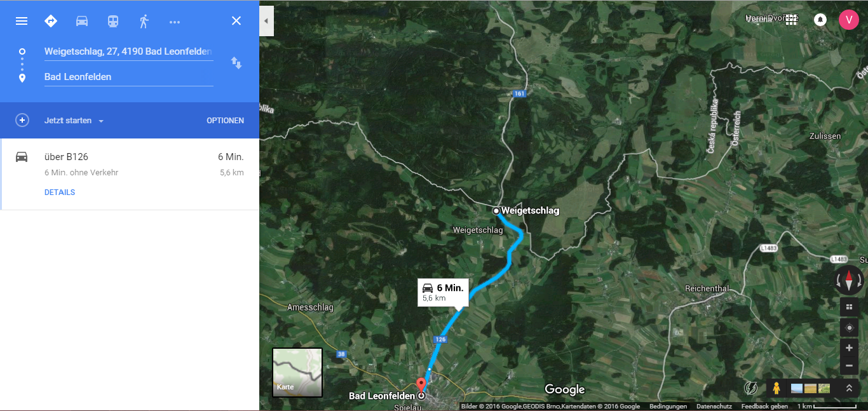Open route OPTIONEN
The height and width of the screenshot is (411, 868).
coord(225,121)
